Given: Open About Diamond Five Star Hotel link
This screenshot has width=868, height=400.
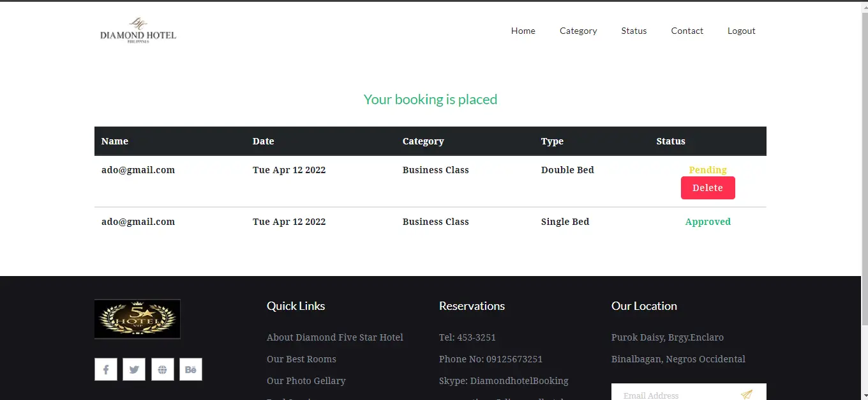Looking at the screenshot, I should point(335,337).
